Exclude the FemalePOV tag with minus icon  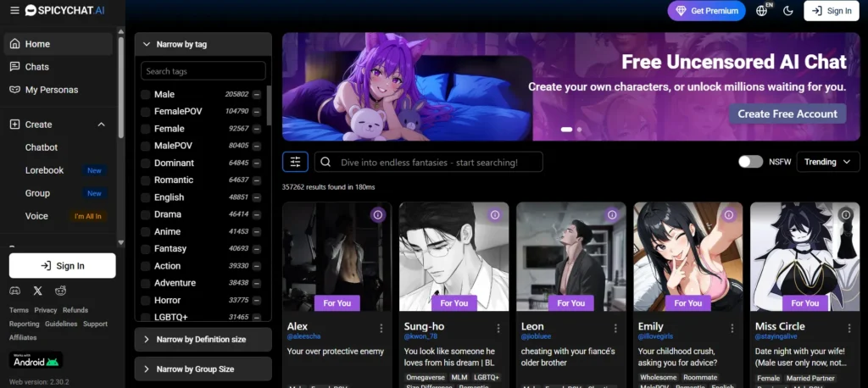(257, 112)
